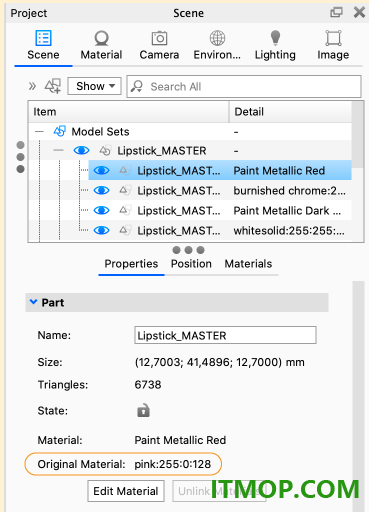Open the Material tab icon
The image size is (369, 512).
click(101, 38)
